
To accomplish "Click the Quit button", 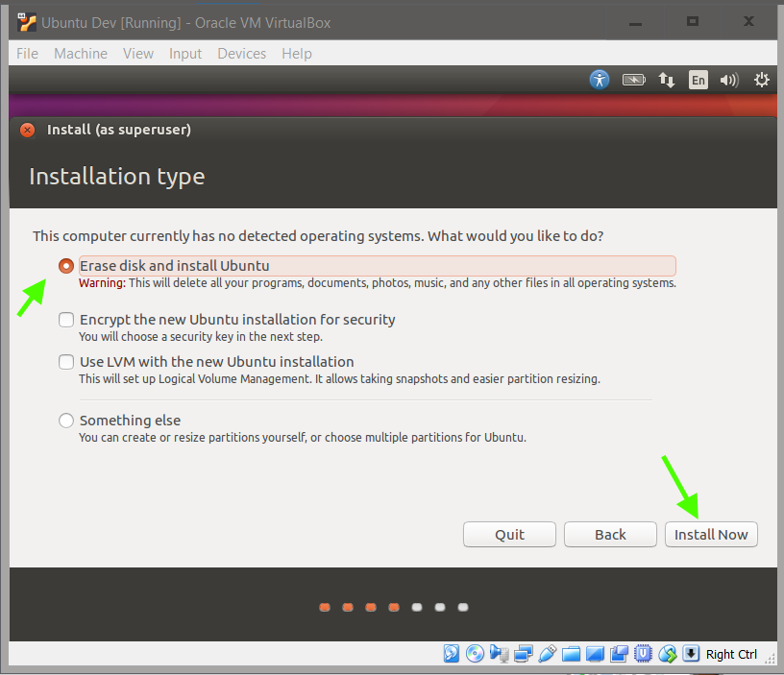I will [509, 535].
